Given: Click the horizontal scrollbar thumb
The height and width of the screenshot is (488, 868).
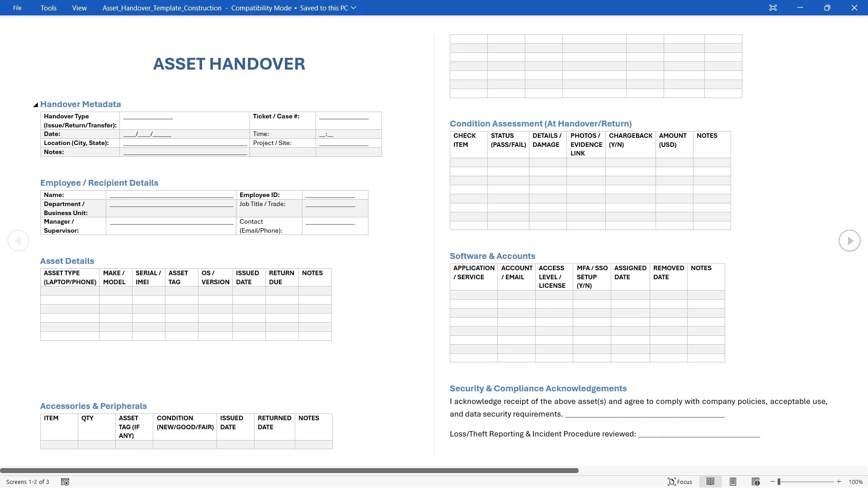Looking at the screenshot, I should [x=289, y=470].
